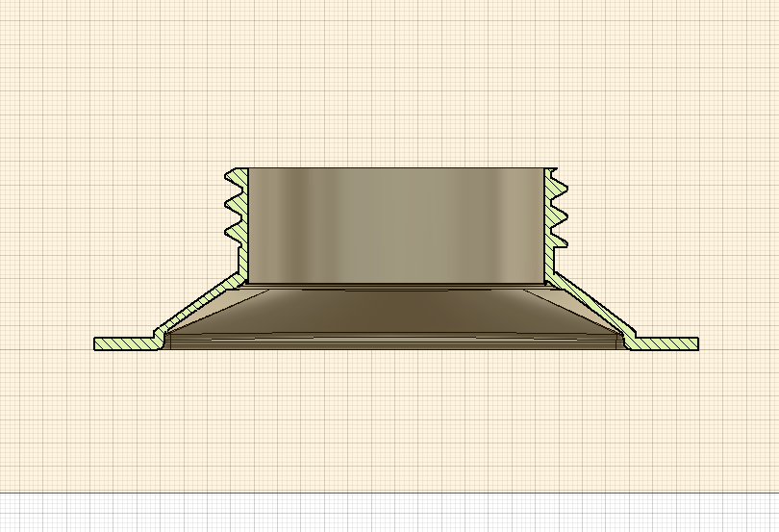Select the dark conical inner surface

(x=395, y=311)
